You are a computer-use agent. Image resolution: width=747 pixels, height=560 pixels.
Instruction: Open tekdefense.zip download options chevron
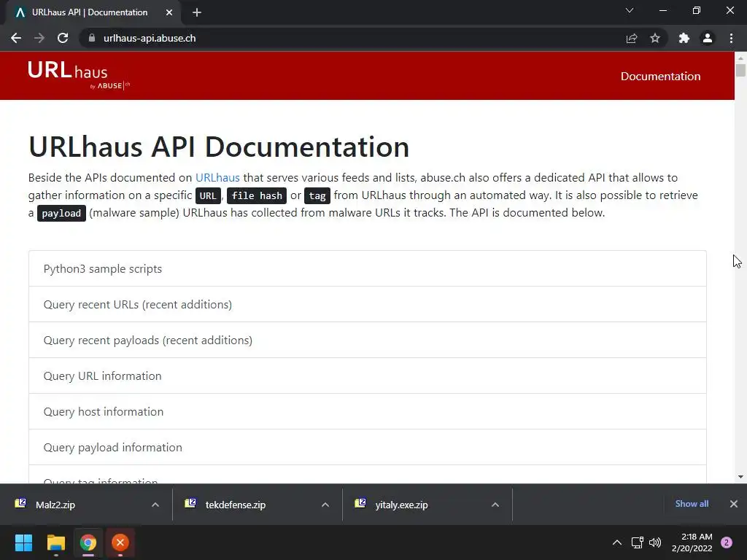click(x=325, y=505)
